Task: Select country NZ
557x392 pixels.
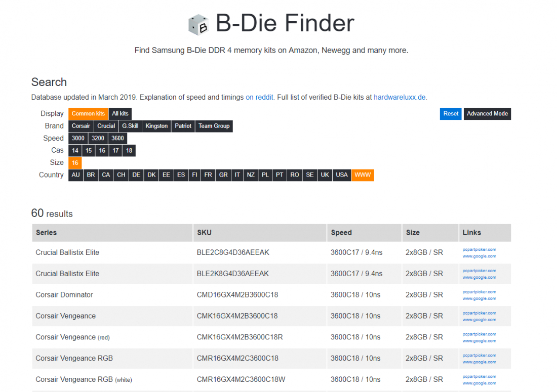Action: [x=251, y=175]
